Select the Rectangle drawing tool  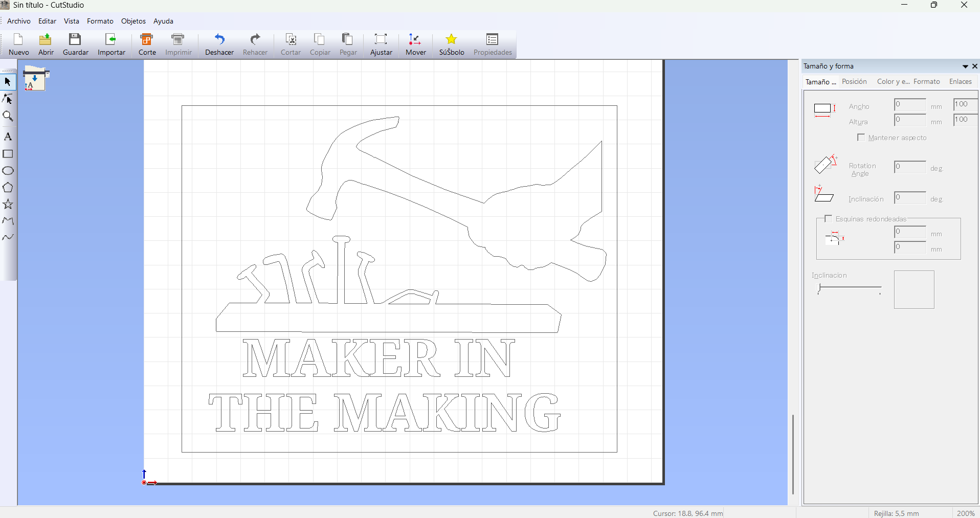click(8, 154)
